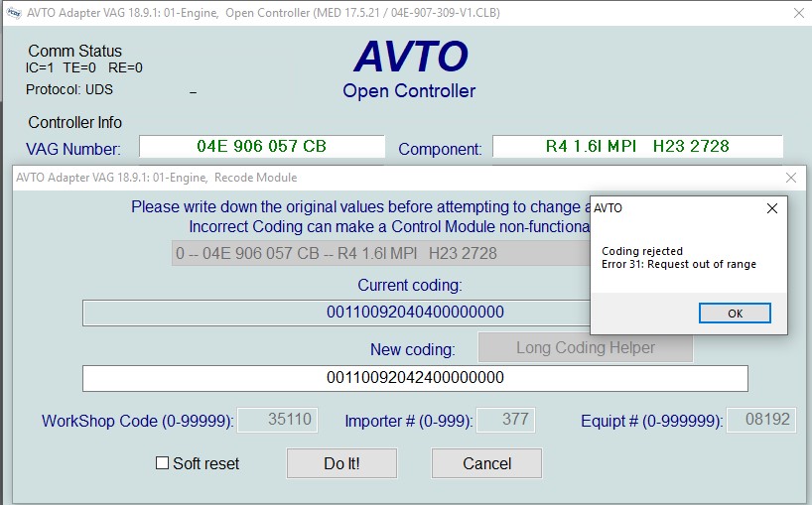Click the 'Please write down the original values' line
812x505 pixels.
tap(361, 207)
